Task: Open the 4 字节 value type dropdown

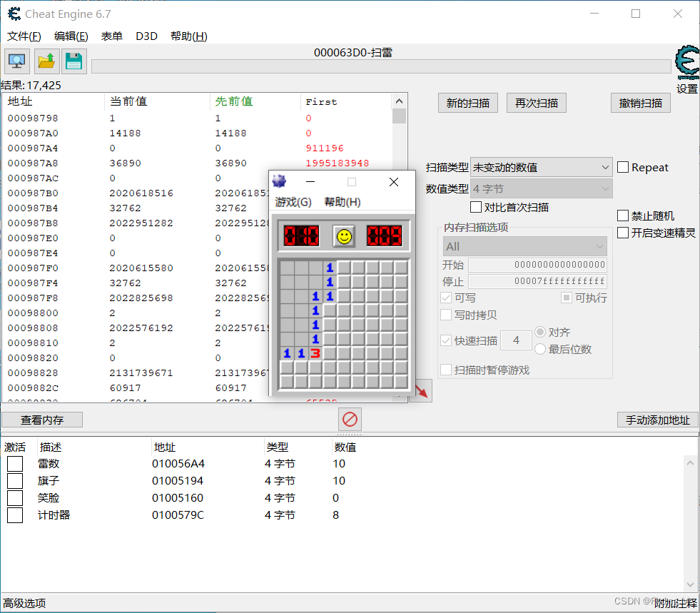Action: point(603,188)
